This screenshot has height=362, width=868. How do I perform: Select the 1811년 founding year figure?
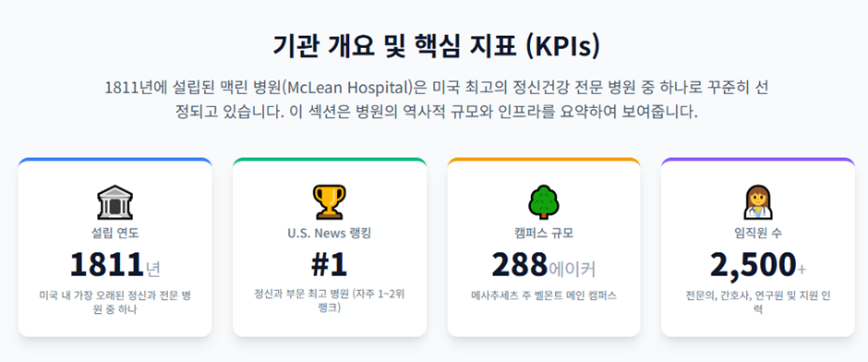point(115,265)
